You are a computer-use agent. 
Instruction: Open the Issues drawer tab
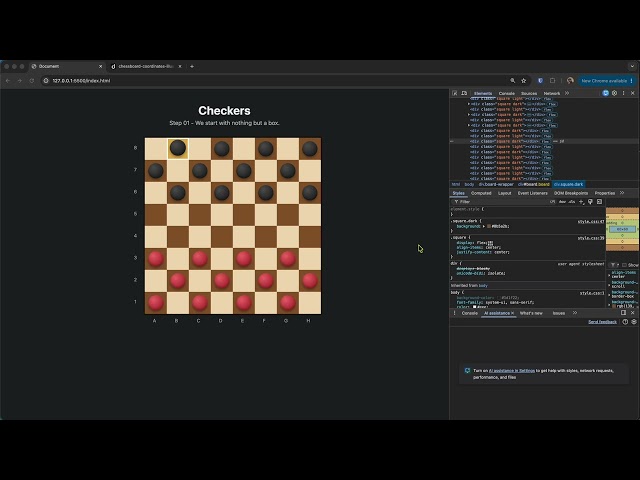point(559,313)
